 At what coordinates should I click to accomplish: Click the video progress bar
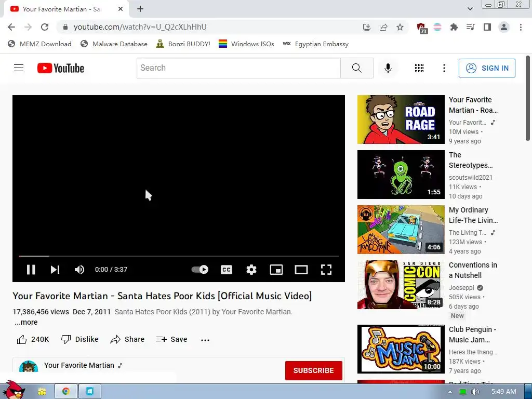point(179,256)
